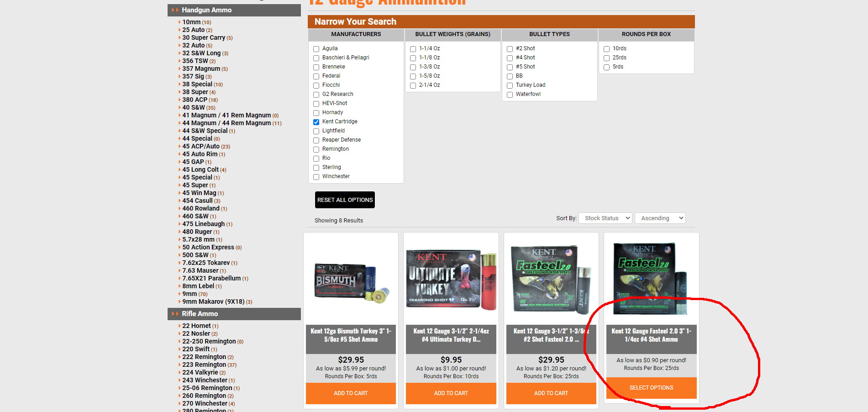The width and height of the screenshot is (868, 412).
Task: Check the Aguila manufacturer checkbox
Action: click(x=316, y=49)
